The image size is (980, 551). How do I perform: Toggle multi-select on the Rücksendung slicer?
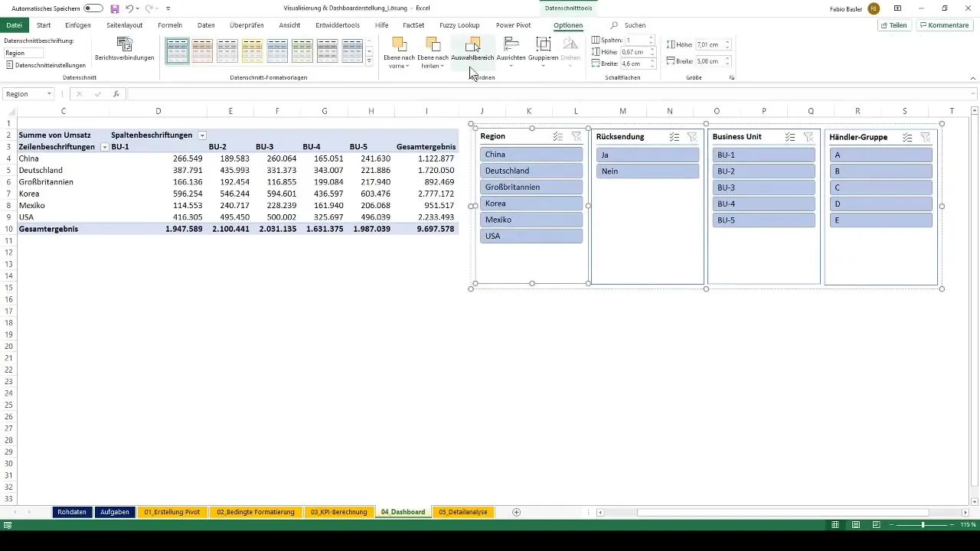click(x=674, y=137)
